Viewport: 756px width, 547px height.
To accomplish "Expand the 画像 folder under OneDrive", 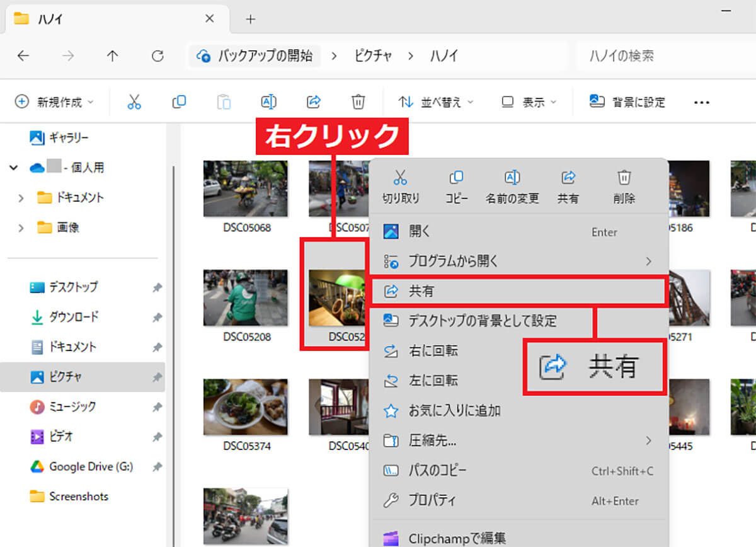I will 21,227.
